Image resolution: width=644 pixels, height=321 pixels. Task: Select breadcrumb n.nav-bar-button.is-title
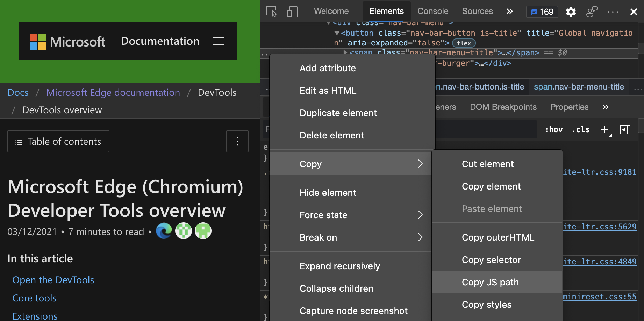480,87
